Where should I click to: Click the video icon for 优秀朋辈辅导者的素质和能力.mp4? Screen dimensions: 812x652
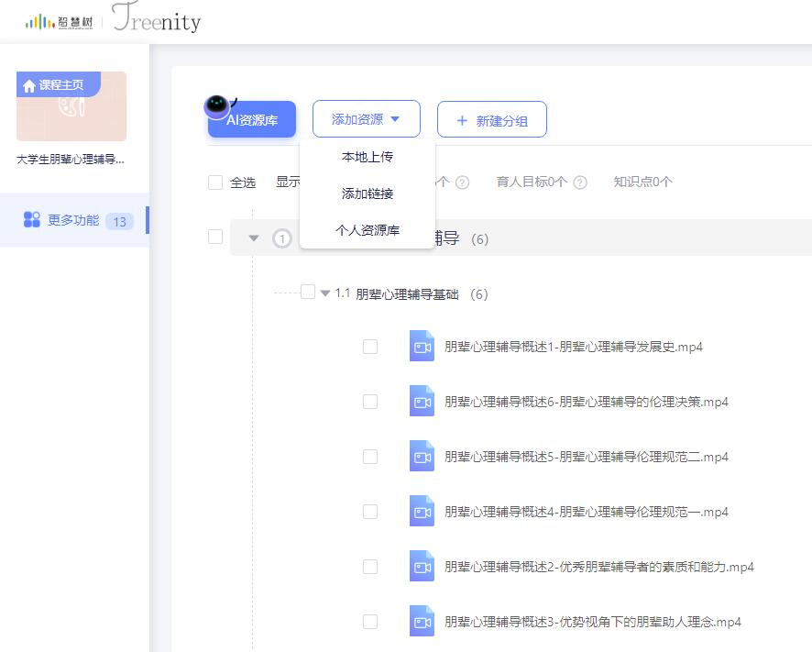click(422, 567)
